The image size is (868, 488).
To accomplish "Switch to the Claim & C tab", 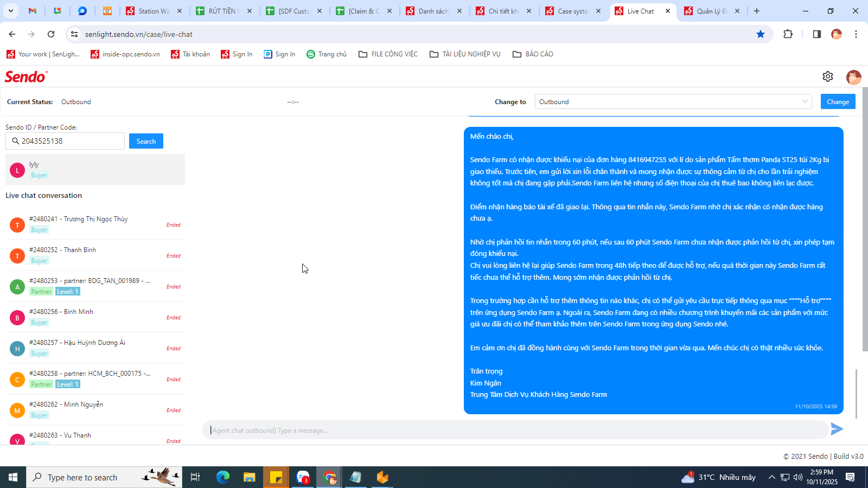I will click(364, 11).
